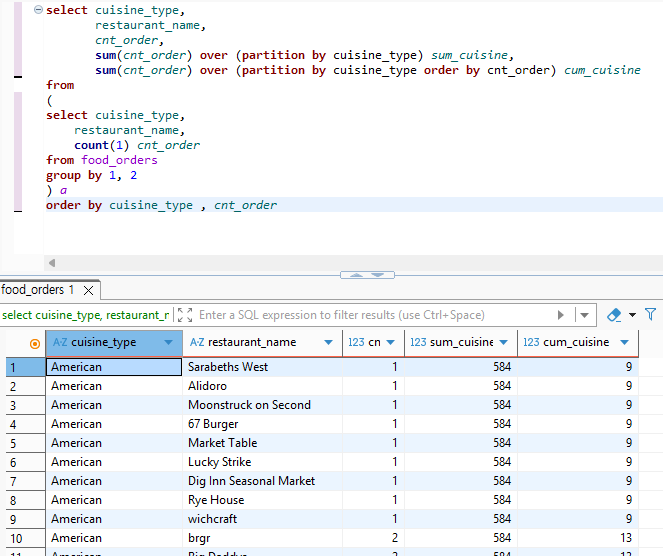The image size is (663, 556).
Task: Click the American cell in row 1
Action: pos(114,367)
